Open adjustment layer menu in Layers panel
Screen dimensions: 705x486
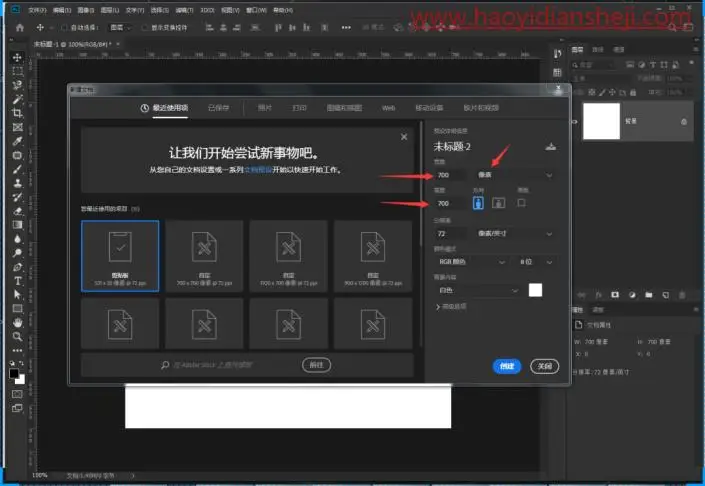click(x=632, y=295)
